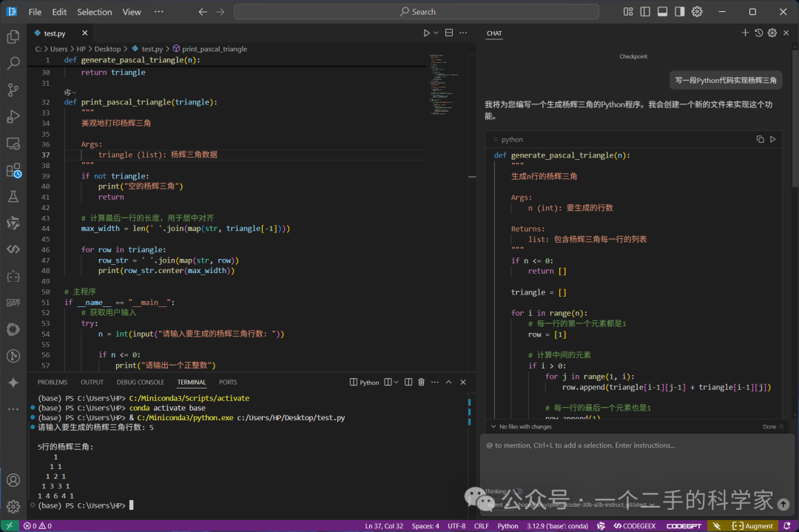This screenshot has width=799, height=532.
Task: Click the chat instructions input box
Action: [637, 445]
